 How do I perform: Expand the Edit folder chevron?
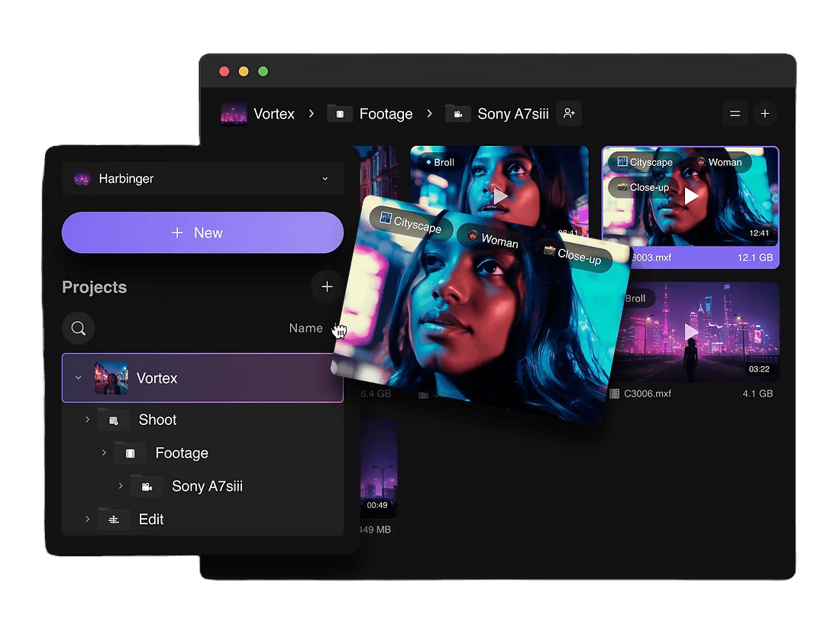87,520
